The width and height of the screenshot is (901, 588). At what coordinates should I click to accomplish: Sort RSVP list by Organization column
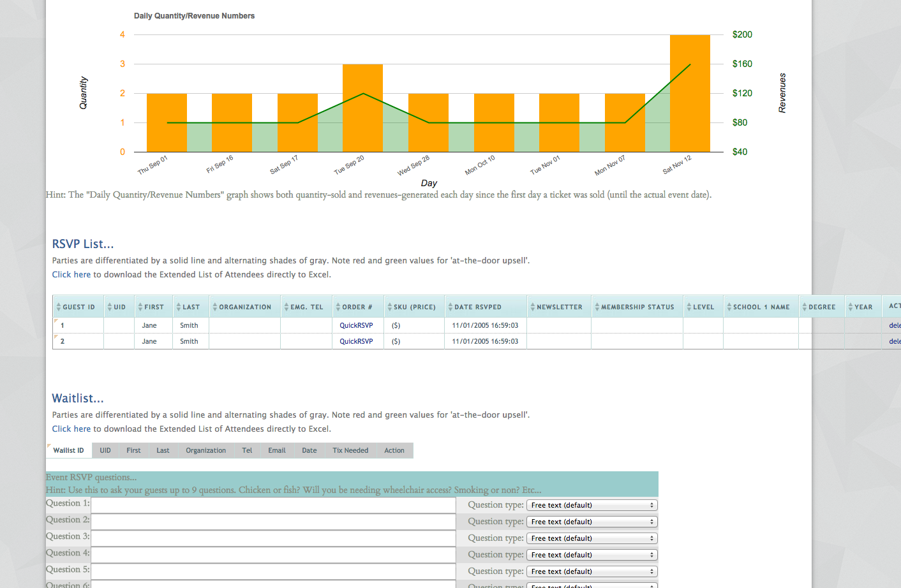244,307
